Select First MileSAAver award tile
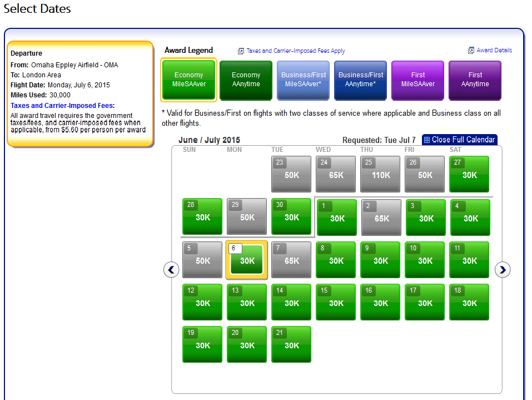This screenshot has height=400, width=532. pyautogui.click(x=418, y=80)
